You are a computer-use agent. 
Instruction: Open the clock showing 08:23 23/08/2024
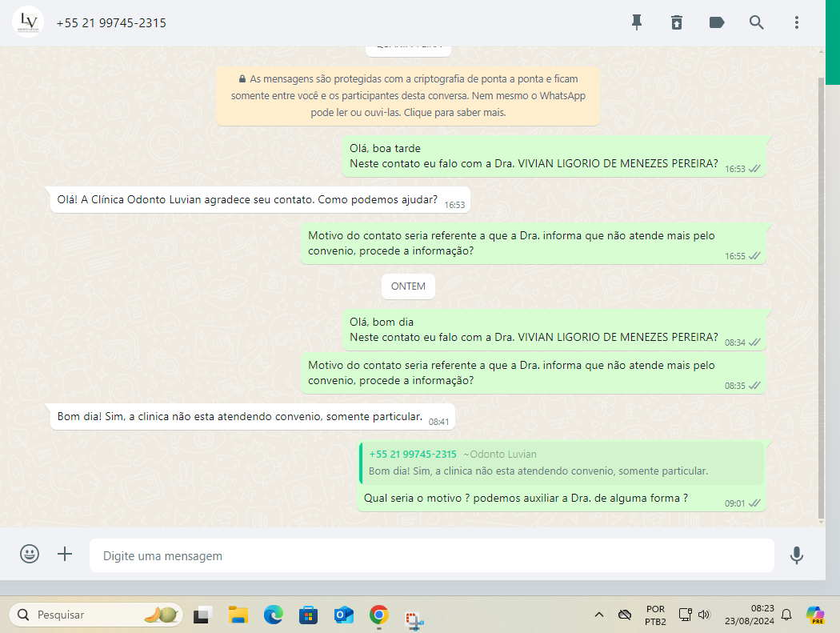point(749,615)
